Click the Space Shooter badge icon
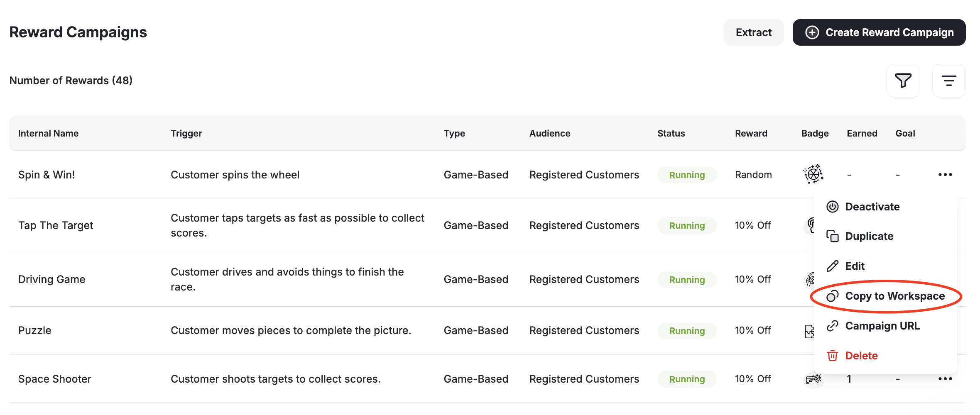 tap(813, 378)
